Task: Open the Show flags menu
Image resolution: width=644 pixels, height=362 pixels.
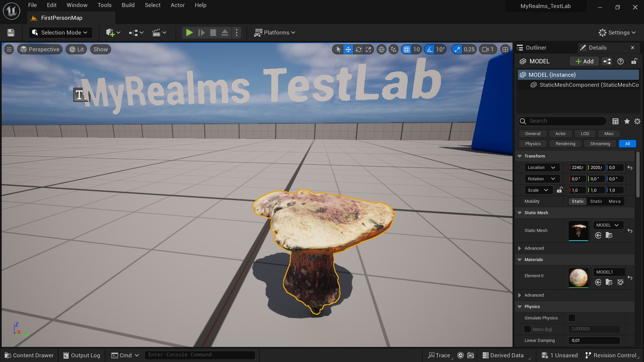Action: (x=101, y=49)
